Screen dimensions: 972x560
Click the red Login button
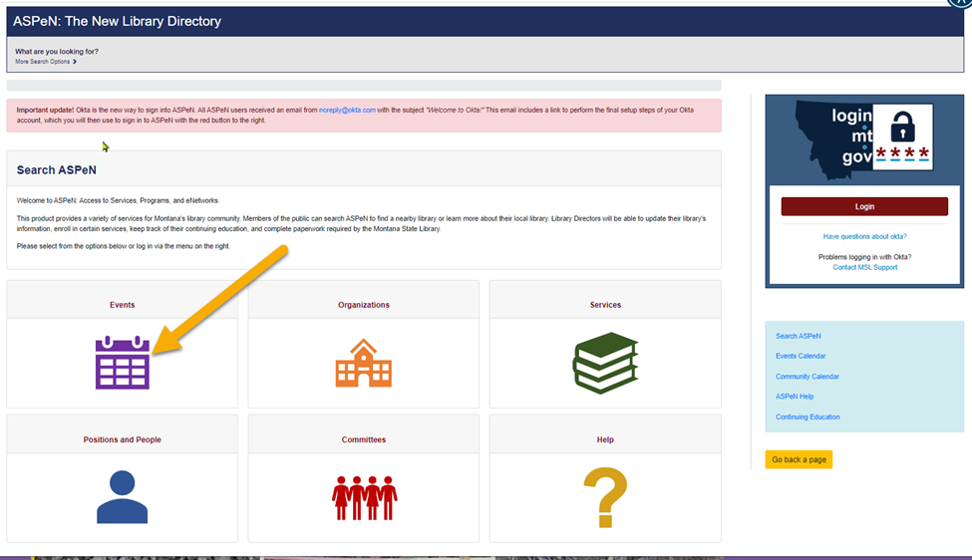point(864,206)
